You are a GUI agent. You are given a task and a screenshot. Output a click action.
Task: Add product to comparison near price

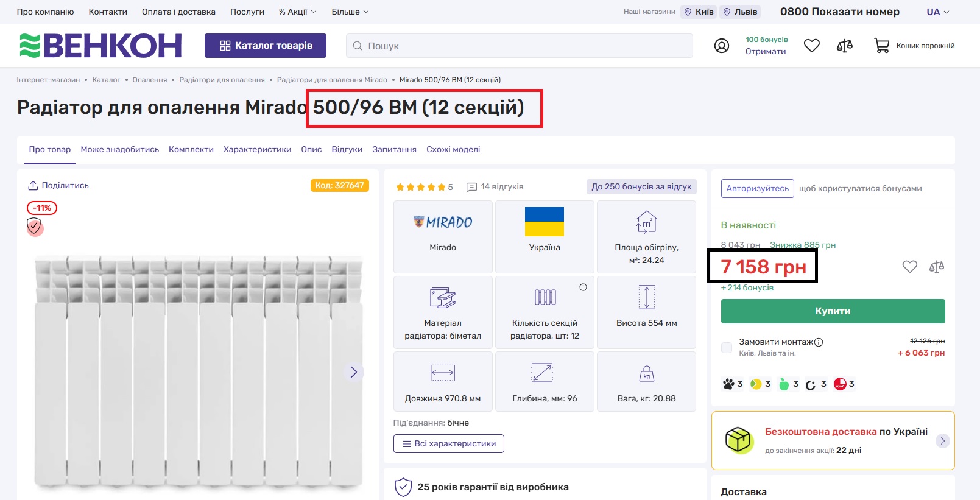[x=937, y=267]
